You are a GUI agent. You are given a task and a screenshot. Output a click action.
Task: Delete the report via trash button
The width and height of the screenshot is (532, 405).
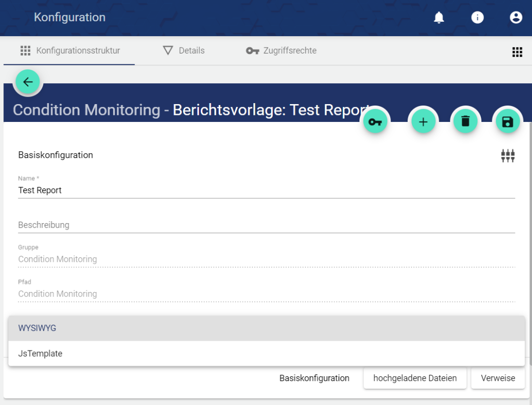click(x=465, y=121)
